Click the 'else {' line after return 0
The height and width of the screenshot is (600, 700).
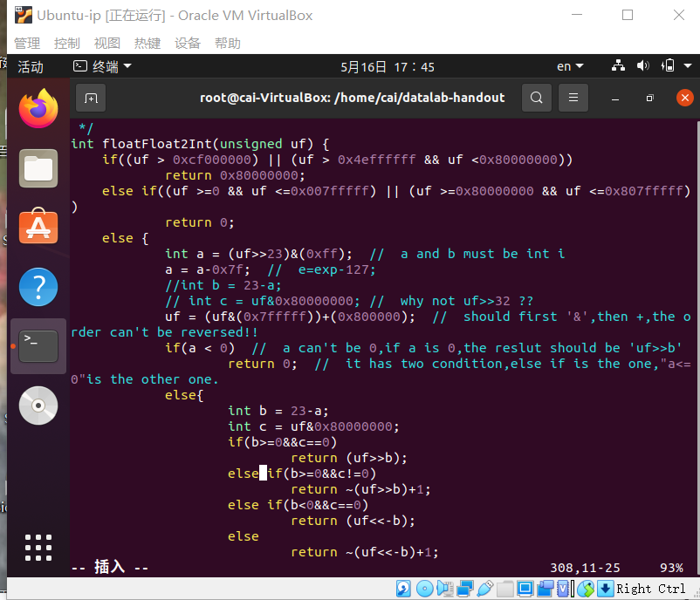coord(126,238)
